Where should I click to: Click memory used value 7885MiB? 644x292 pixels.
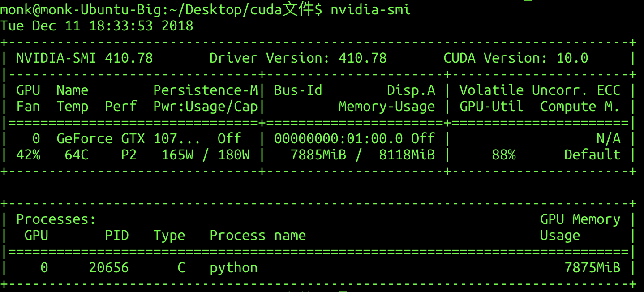[318, 155]
